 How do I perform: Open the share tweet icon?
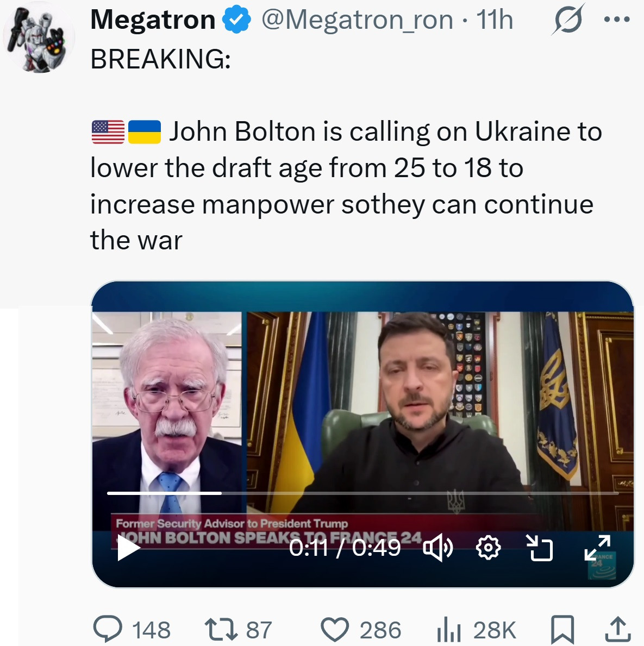tap(618, 629)
